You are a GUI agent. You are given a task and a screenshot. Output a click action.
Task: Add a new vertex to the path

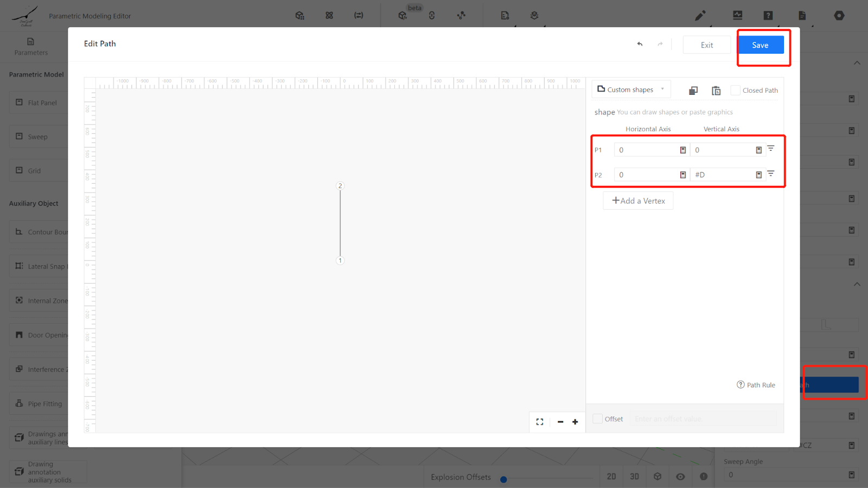click(638, 201)
